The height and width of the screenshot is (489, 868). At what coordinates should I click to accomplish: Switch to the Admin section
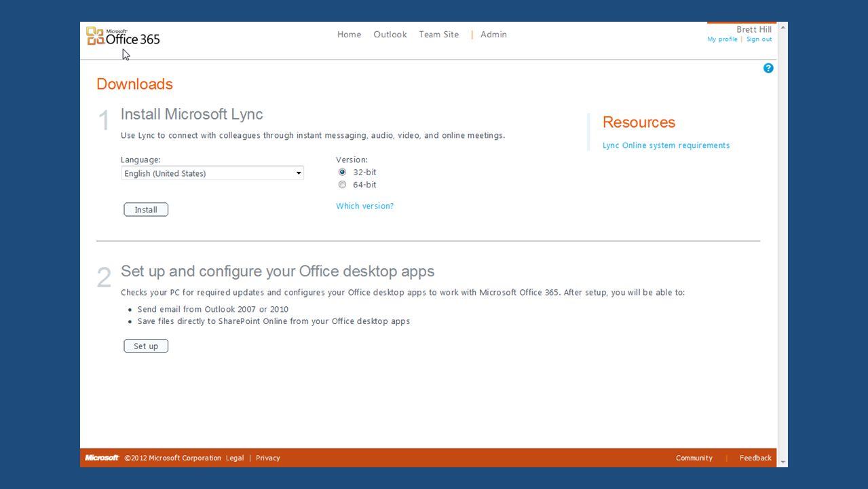pos(493,35)
